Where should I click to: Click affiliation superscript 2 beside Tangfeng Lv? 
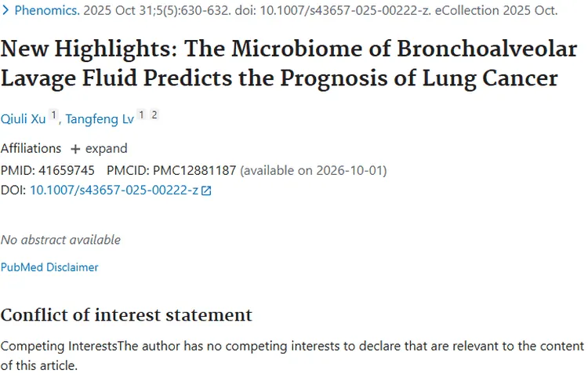click(x=154, y=115)
